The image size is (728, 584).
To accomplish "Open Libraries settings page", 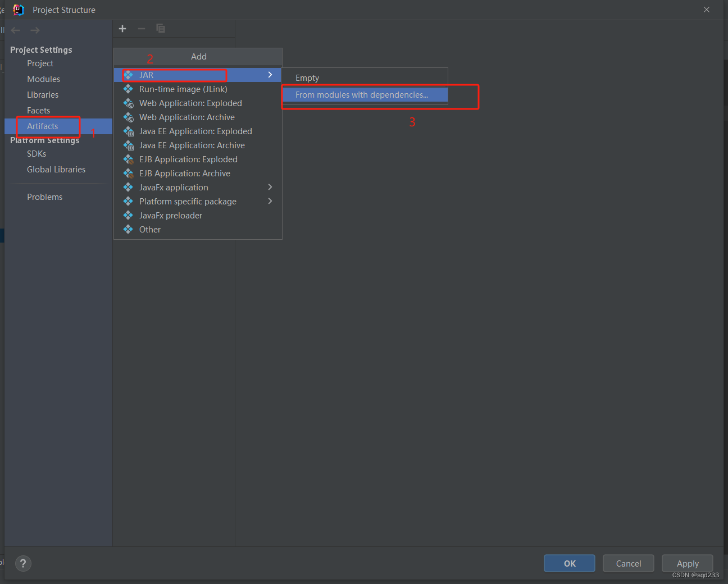I will tap(58, 95).
